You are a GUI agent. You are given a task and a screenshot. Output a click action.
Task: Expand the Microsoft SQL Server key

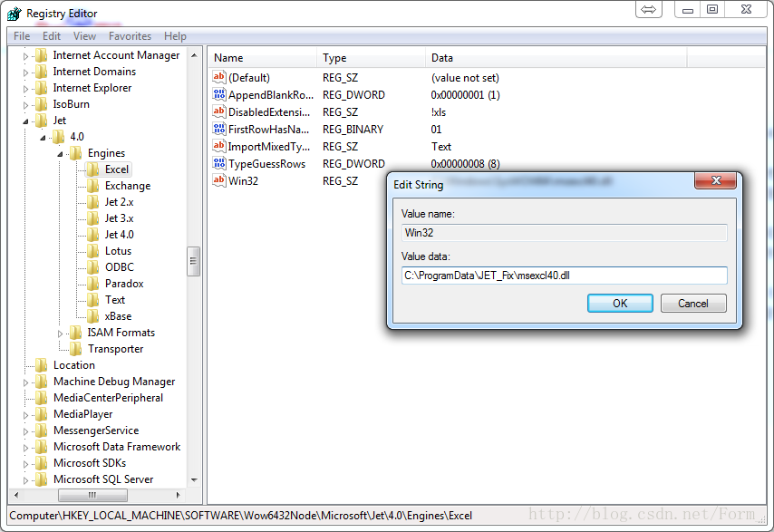25,480
